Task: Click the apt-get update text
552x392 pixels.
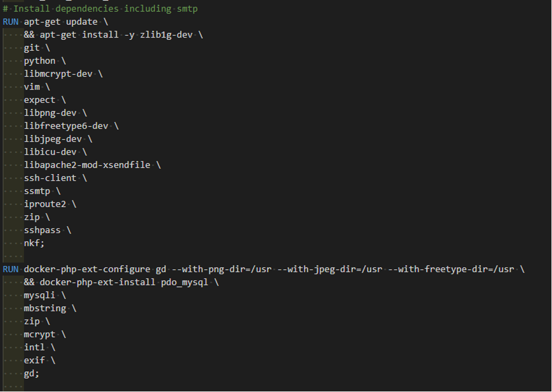Action: [60, 22]
